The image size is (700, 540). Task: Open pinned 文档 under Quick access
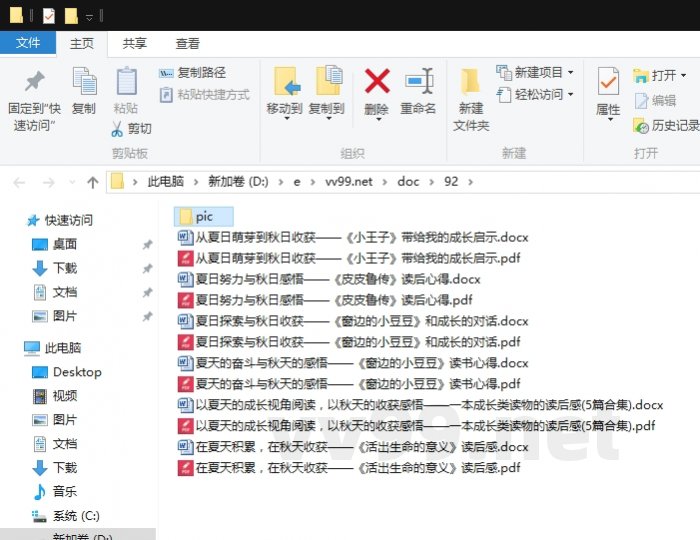(x=55, y=292)
